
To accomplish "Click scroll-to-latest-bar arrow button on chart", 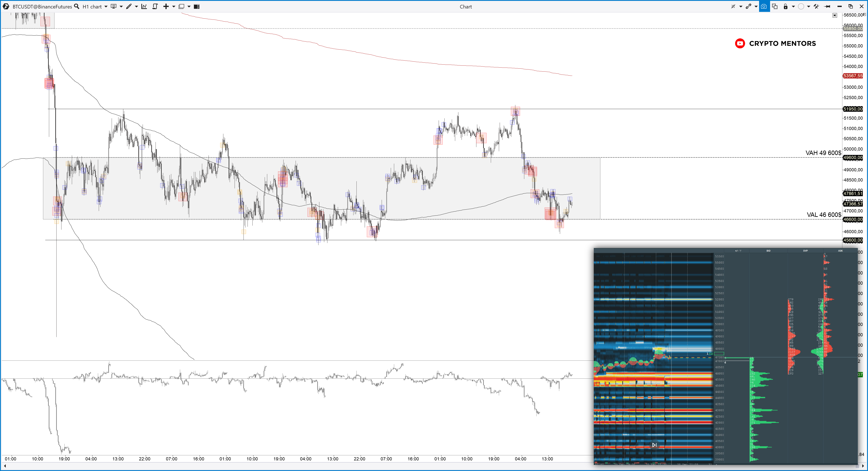I will [835, 15].
